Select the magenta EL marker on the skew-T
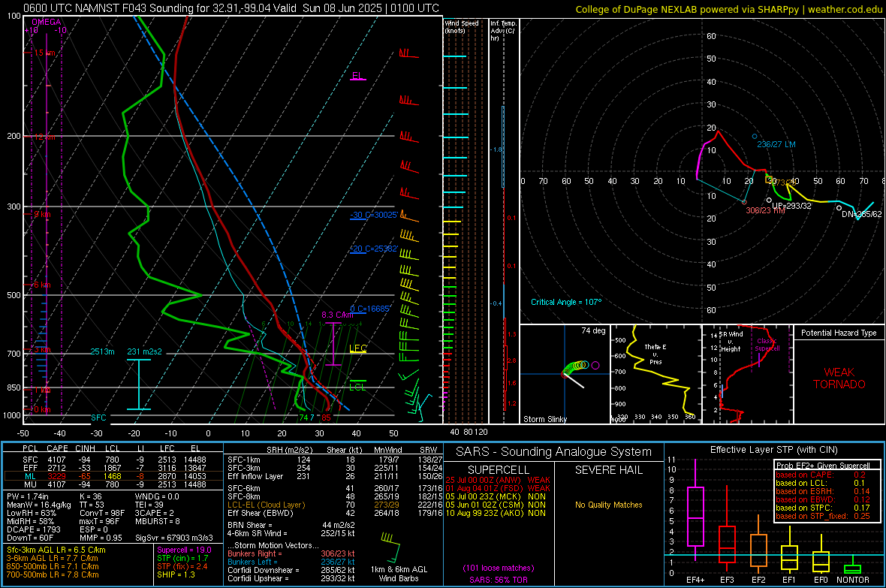This screenshot has height=588, width=886. pos(357,76)
